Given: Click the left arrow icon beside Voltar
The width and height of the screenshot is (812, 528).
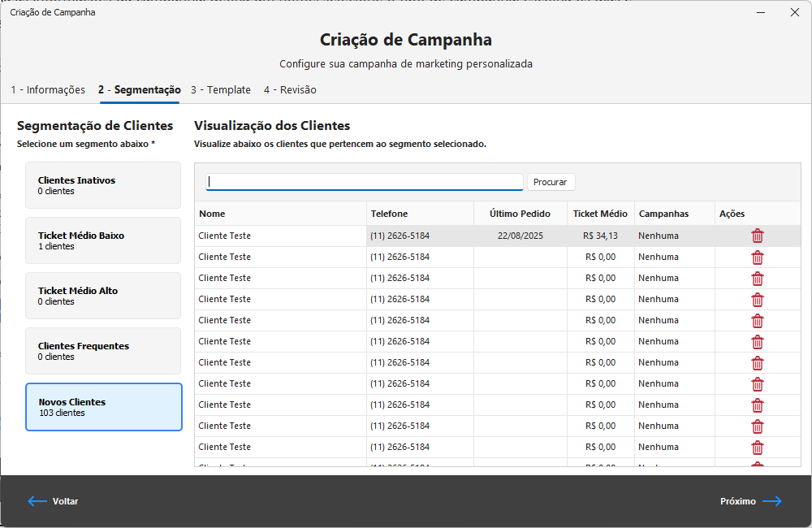Looking at the screenshot, I should click(37, 501).
